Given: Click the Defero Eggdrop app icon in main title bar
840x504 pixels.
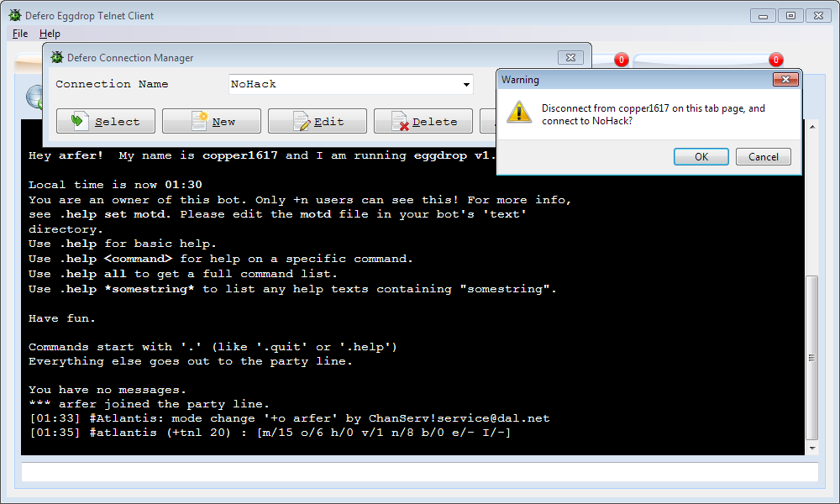Looking at the screenshot, I should coord(15,15).
